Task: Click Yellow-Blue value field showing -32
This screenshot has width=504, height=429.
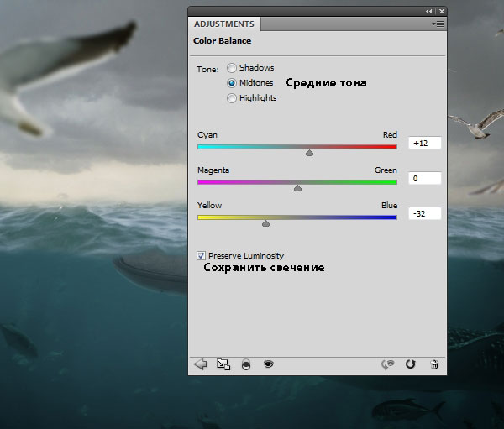Action: (x=424, y=214)
